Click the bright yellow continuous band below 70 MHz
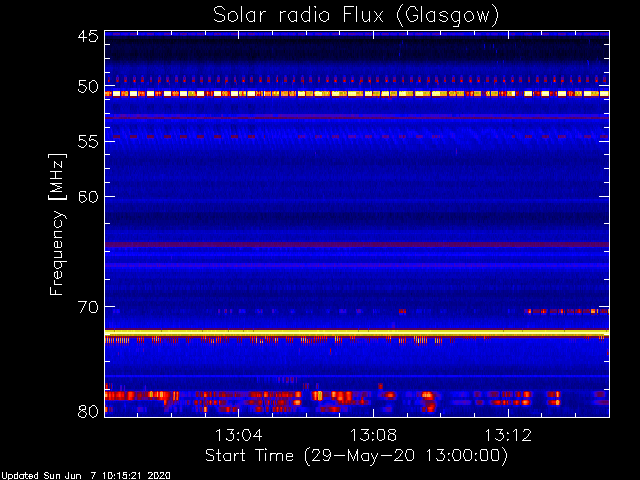The width and height of the screenshot is (640, 480). tap(357, 333)
